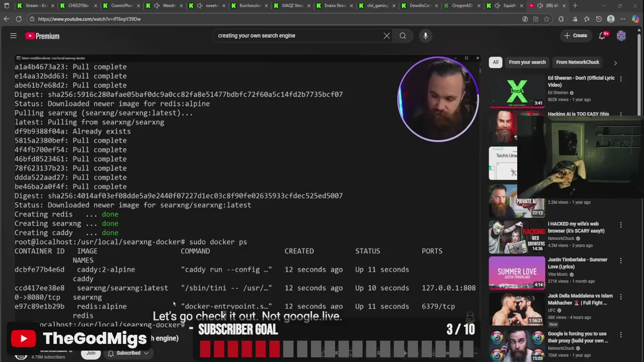The image size is (644, 362).
Task: Select the All filter chip
Action: point(496,62)
